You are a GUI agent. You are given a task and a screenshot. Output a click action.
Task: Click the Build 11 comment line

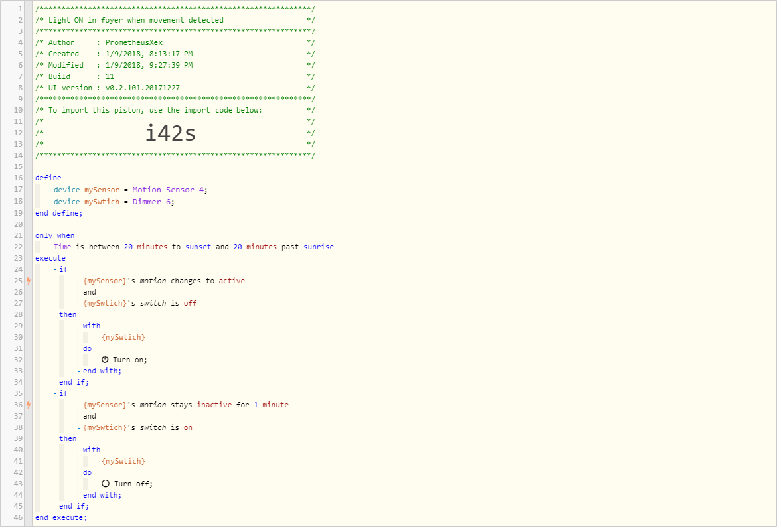[x=175, y=77]
